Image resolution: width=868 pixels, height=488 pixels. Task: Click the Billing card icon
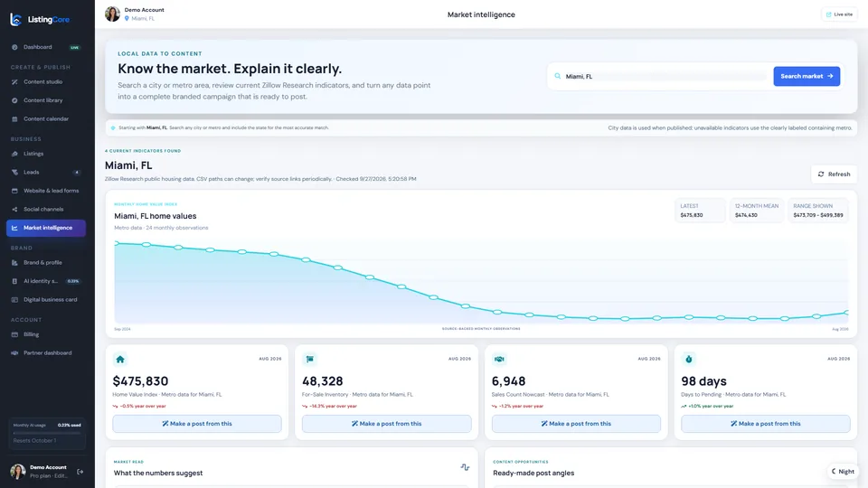[x=14, y=334]
